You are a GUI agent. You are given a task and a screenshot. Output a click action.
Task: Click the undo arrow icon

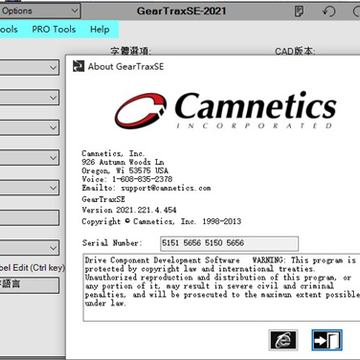point(329,11)
